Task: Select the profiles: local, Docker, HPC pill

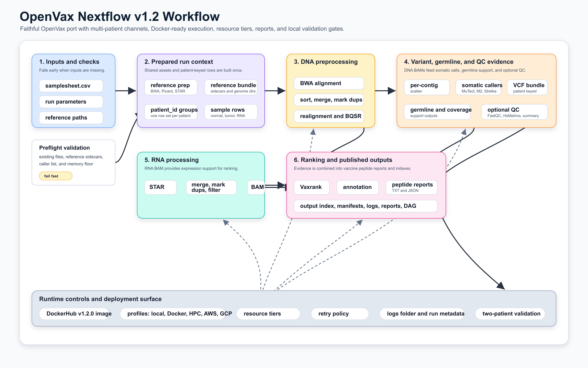Action: pyautogui.click(x=173, y=314)
